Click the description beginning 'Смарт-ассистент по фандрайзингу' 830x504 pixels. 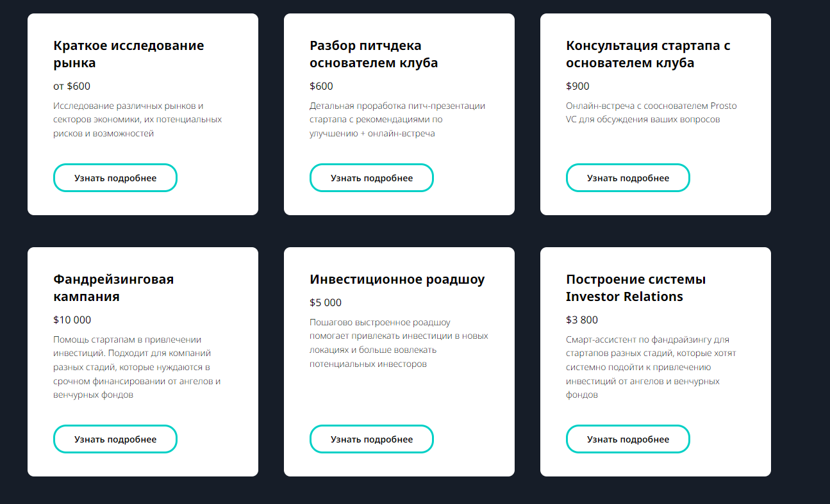(651, 367)
